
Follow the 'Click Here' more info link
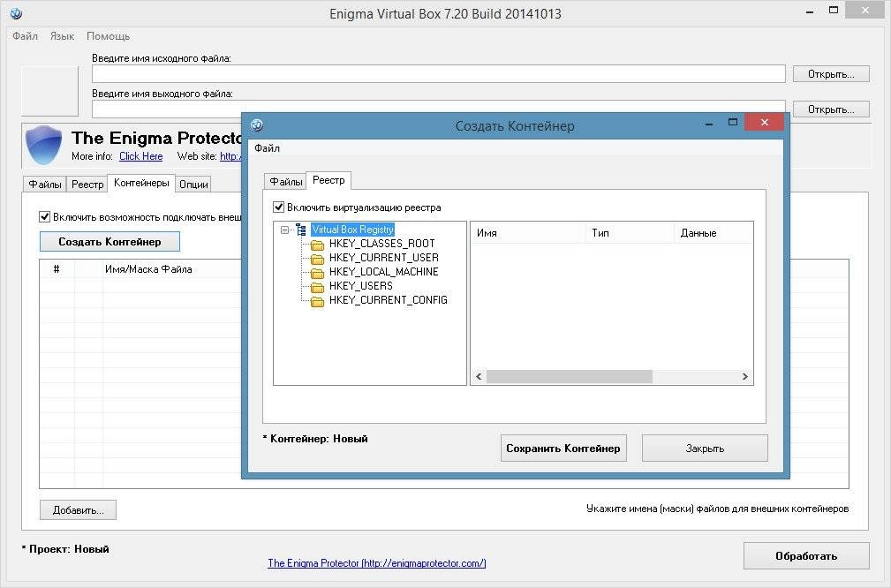point(141,156)
